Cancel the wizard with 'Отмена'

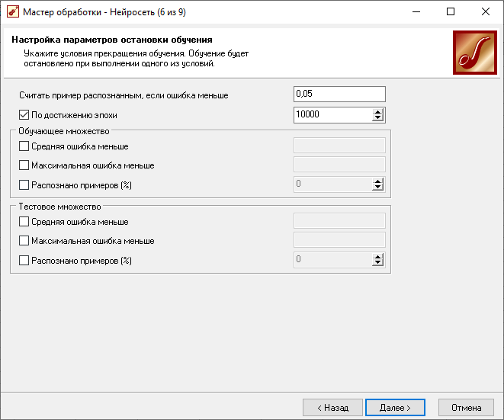[466, 408]
